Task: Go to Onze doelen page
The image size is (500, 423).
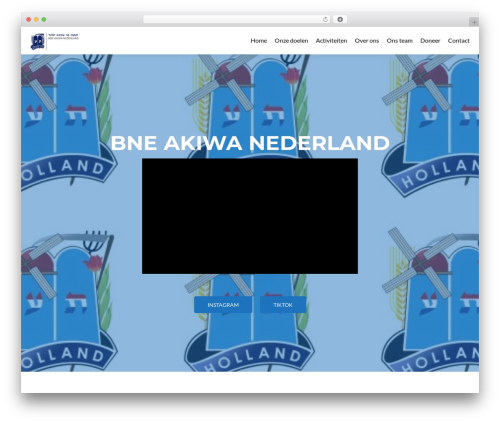Action: tap(291, 41)
